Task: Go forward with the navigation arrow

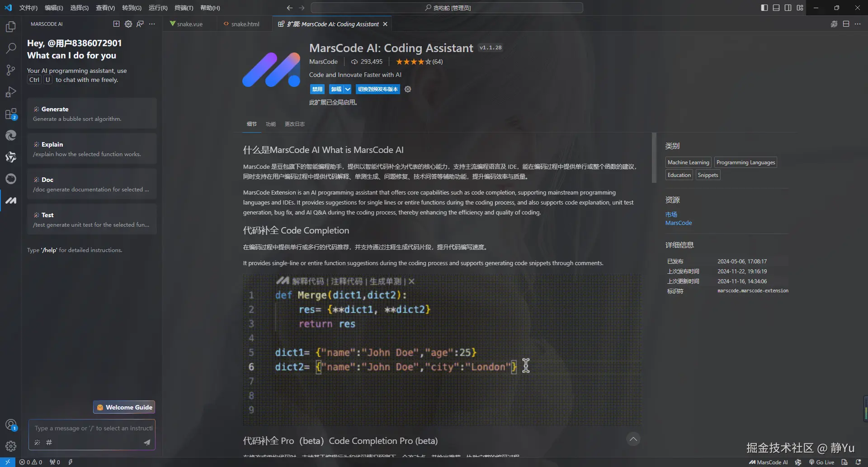Action: coord(302,8)
